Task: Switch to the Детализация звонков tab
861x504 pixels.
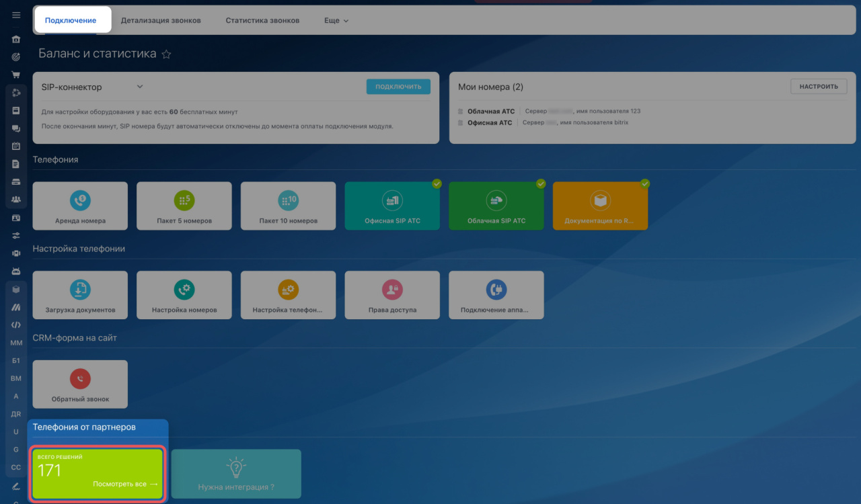Action: (x=161, y=21)
